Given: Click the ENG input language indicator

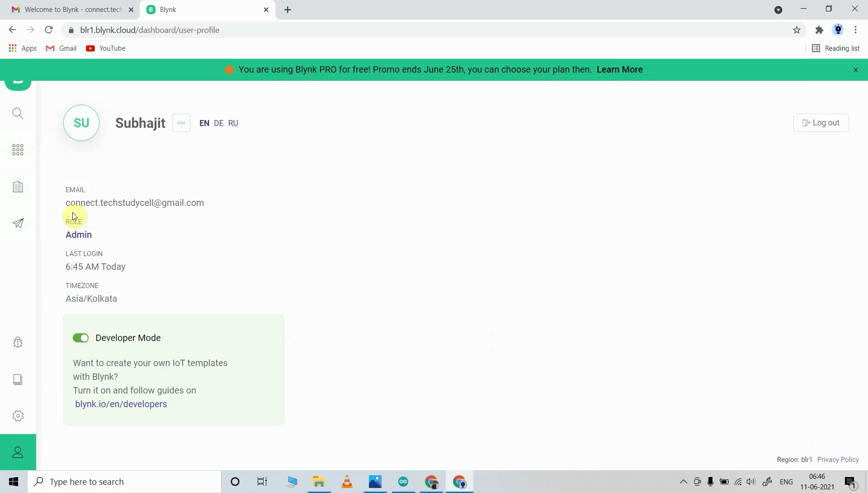Looking at the screenshot, I should tap(787, 482).
